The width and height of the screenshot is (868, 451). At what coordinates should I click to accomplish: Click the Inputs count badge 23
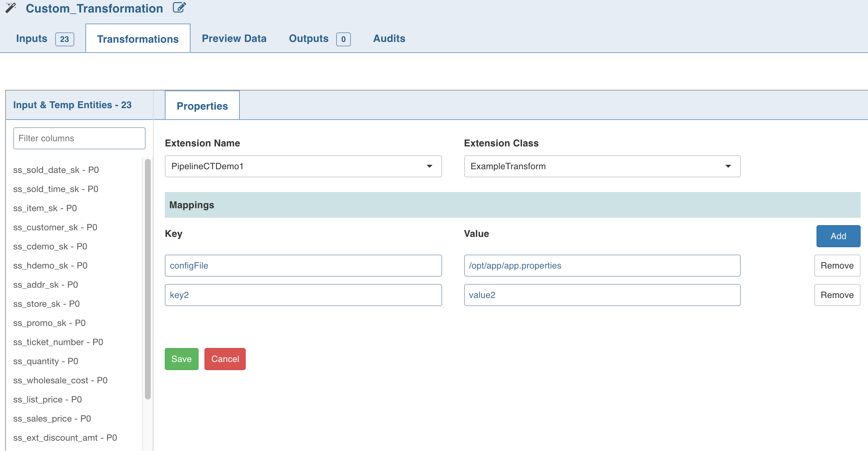point(65,39)
